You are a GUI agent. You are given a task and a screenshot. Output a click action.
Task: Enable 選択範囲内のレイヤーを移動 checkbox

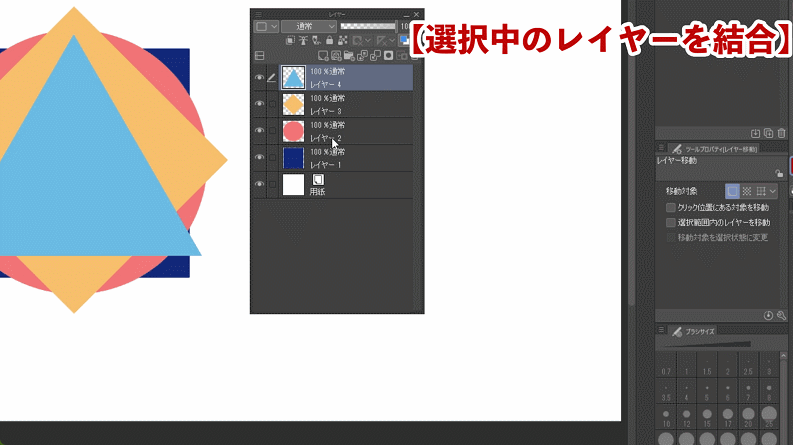[x=671, y=222]
